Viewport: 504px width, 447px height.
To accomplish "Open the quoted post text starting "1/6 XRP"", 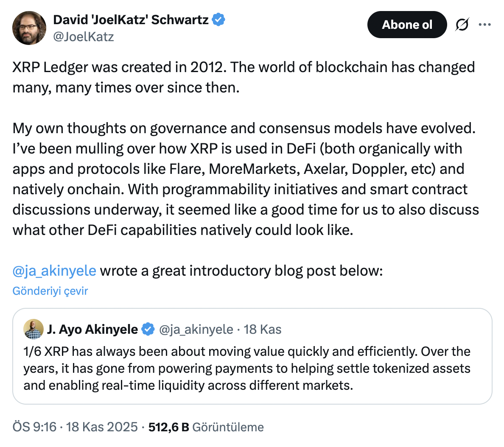I will tap(247, 368).
